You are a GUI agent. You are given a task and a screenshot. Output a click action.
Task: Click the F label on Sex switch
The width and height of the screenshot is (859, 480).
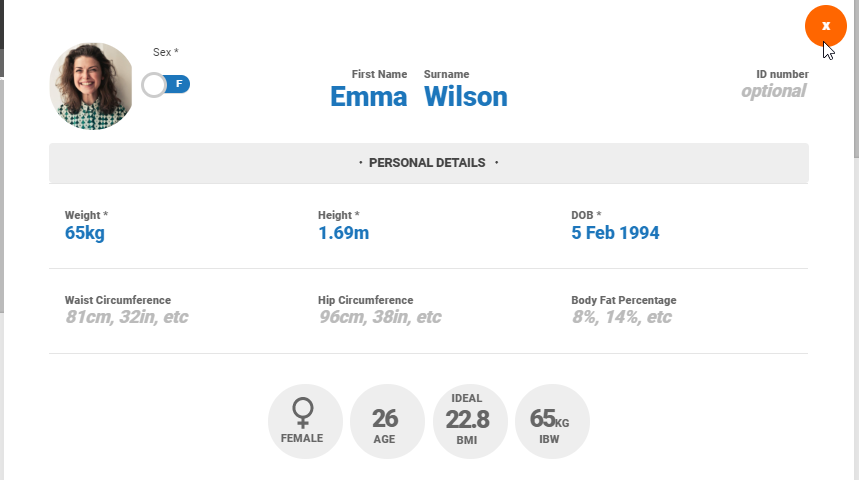179,84
